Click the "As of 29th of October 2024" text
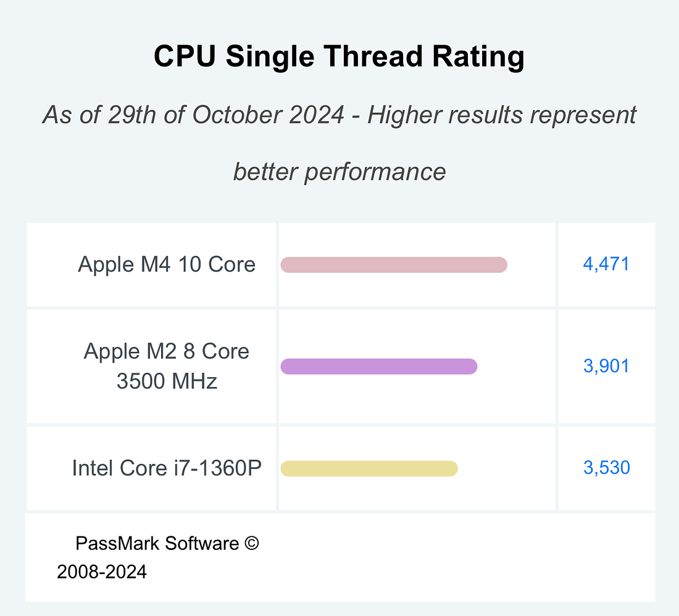679x616 pixels. click(193, 115)
